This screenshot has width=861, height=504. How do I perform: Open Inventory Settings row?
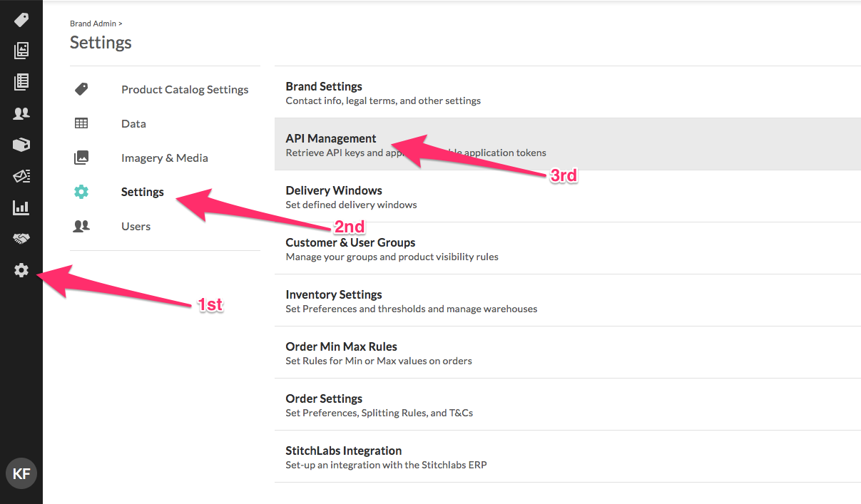tap(568, 301)
